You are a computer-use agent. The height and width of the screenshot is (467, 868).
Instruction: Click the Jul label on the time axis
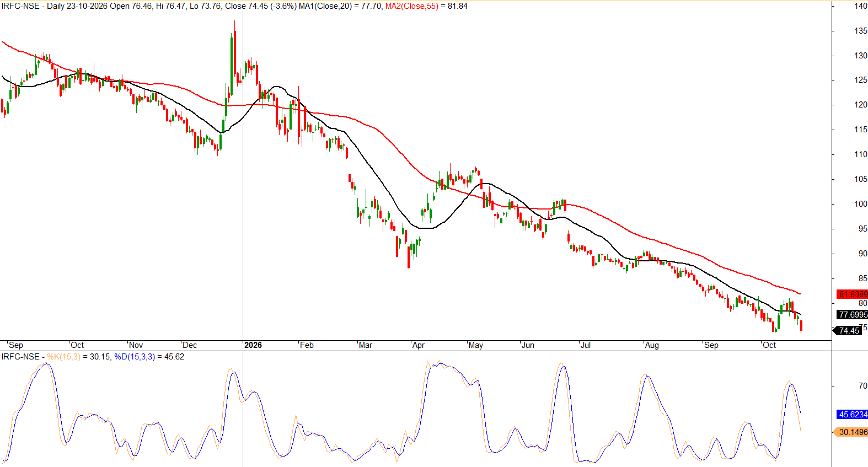click(x=586, y=345)
